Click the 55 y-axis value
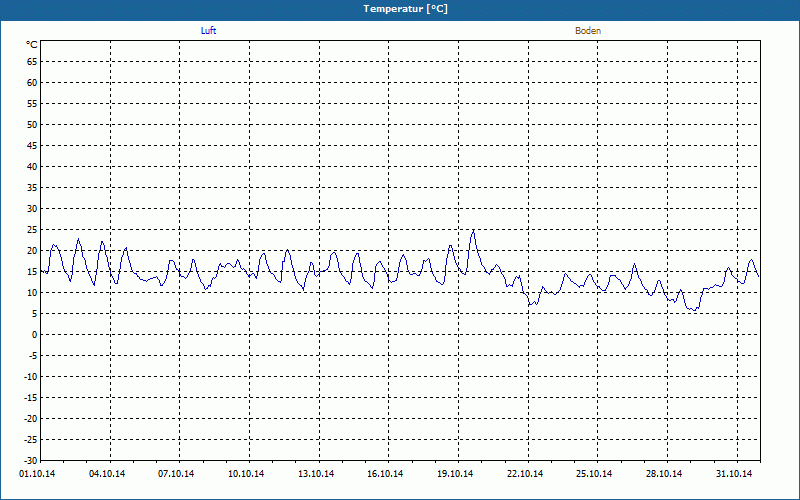 [32, 104]
